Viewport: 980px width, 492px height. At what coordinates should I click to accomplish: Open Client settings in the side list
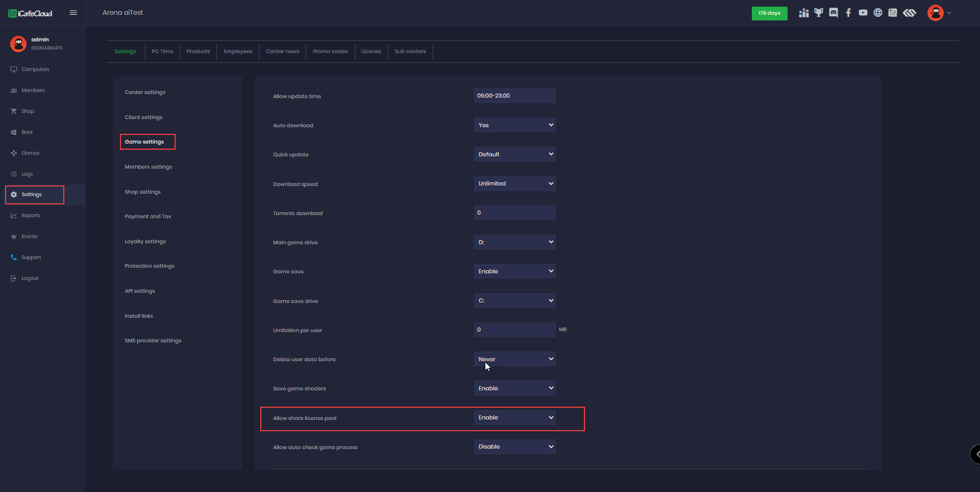tap(143, 118)
